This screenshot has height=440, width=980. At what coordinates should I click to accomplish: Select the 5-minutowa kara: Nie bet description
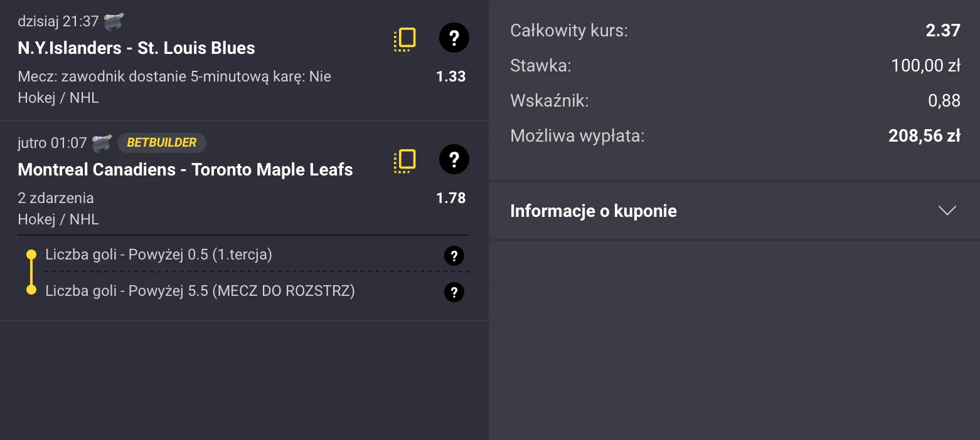point(173,76)
